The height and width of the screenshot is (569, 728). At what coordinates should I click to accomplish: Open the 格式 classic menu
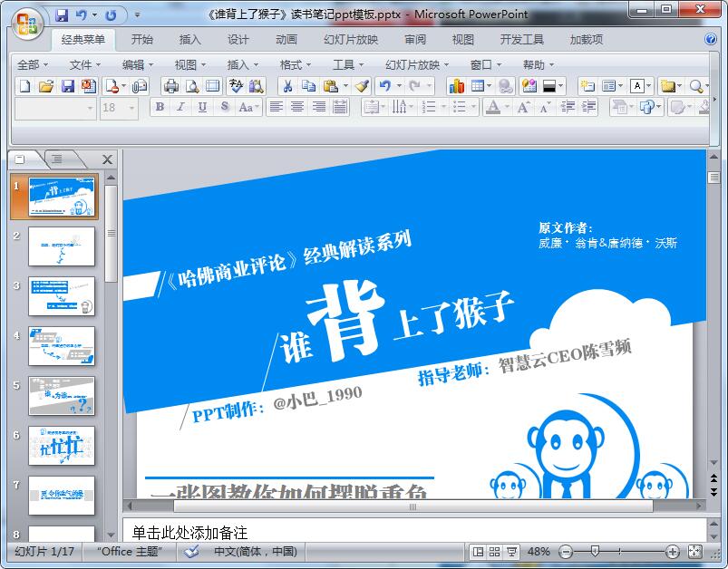296,65
